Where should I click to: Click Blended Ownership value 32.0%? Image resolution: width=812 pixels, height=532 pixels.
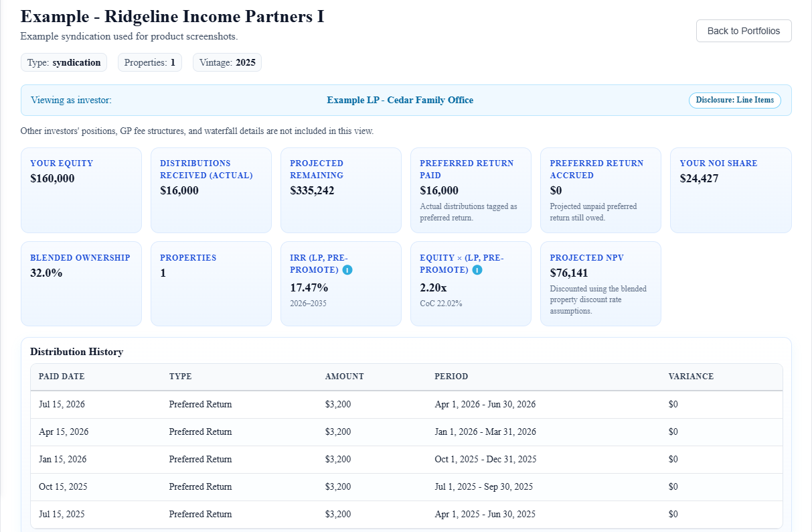(x=46, y=273)
